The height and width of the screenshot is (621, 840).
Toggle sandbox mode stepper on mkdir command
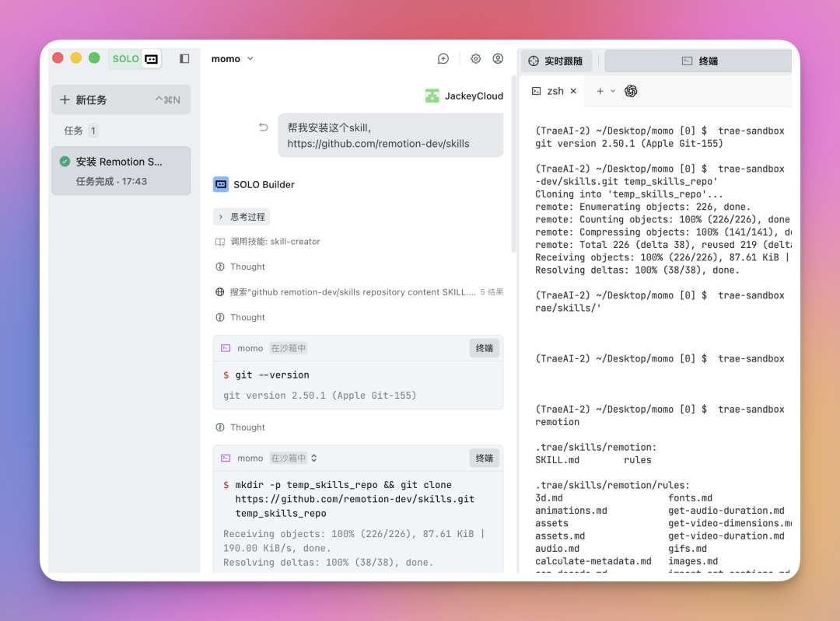[x=314, y=459]
